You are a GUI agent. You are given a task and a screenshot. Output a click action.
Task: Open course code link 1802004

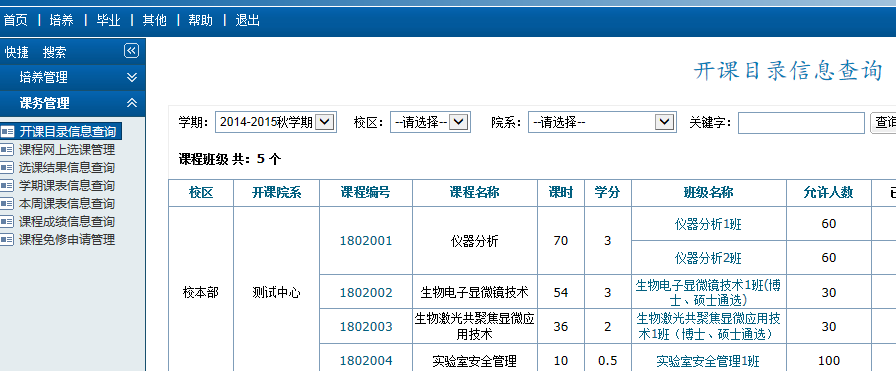click(x=366, y=361)
